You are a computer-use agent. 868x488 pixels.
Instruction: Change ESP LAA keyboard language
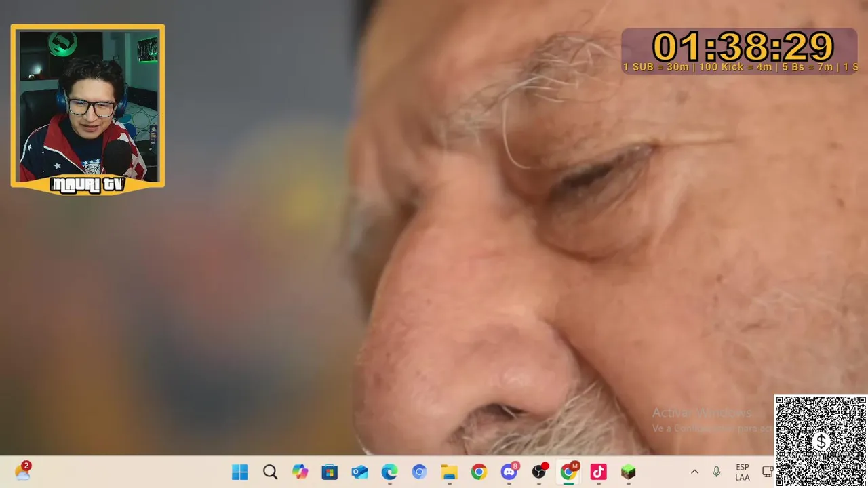(x=743, y=472)
